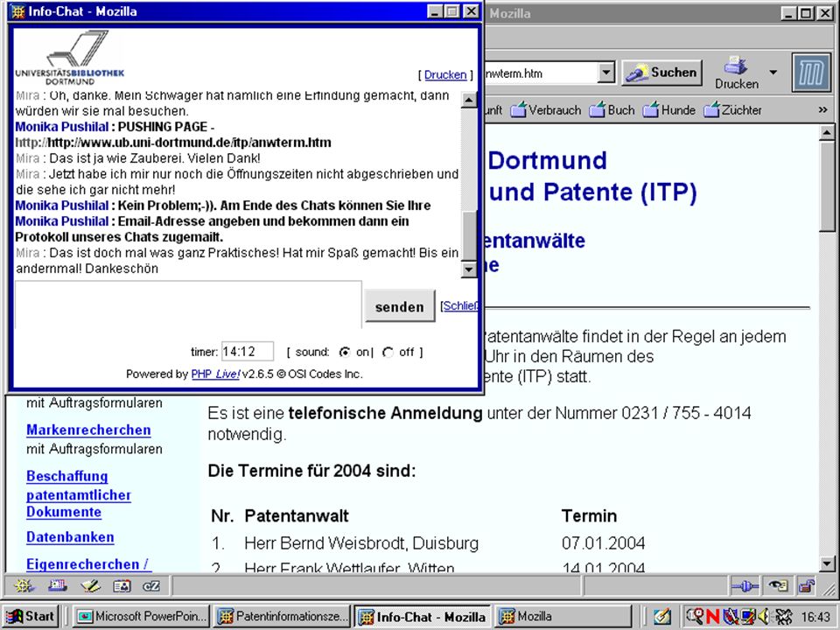
Task: Click the chat transcript scrollbar thumb
Action: (469, 236)
